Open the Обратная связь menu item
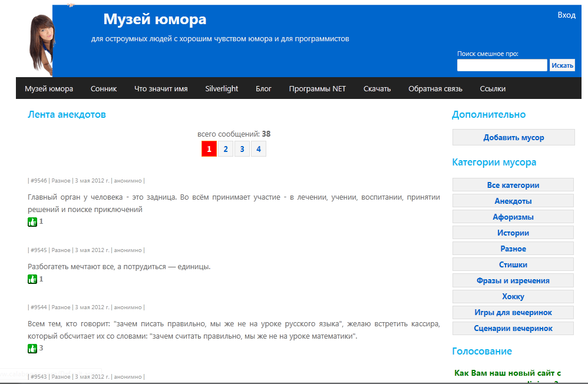This screenshot has height=384, width=588. pyautogui.click(x=435, y=89)
